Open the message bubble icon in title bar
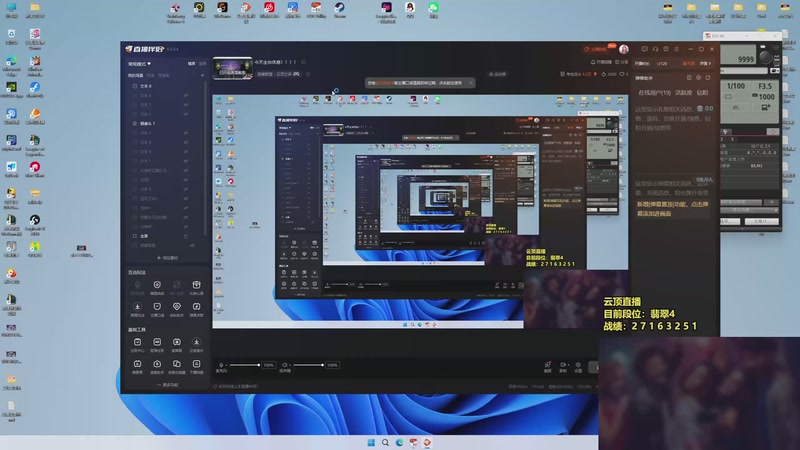This screenshot has height=450, width=800. (644, 49)
